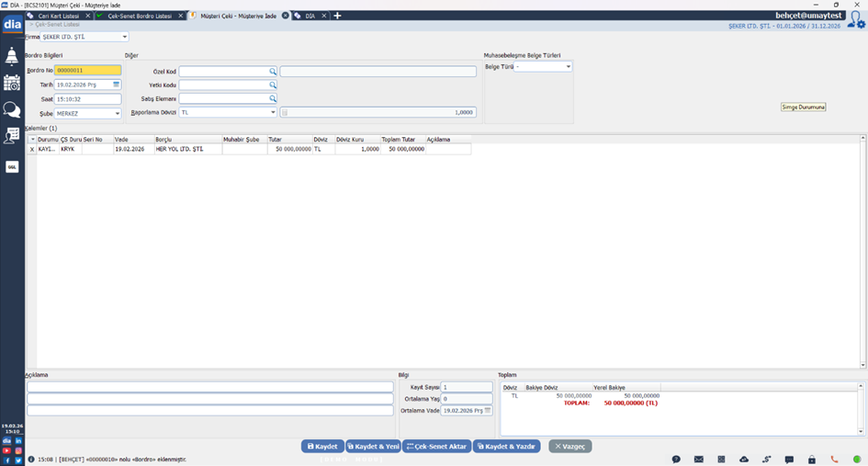The width and height of the screenshot is (868, 466).
Task: Switch to the Cari Kart Listesi tab
Action: 58,16
